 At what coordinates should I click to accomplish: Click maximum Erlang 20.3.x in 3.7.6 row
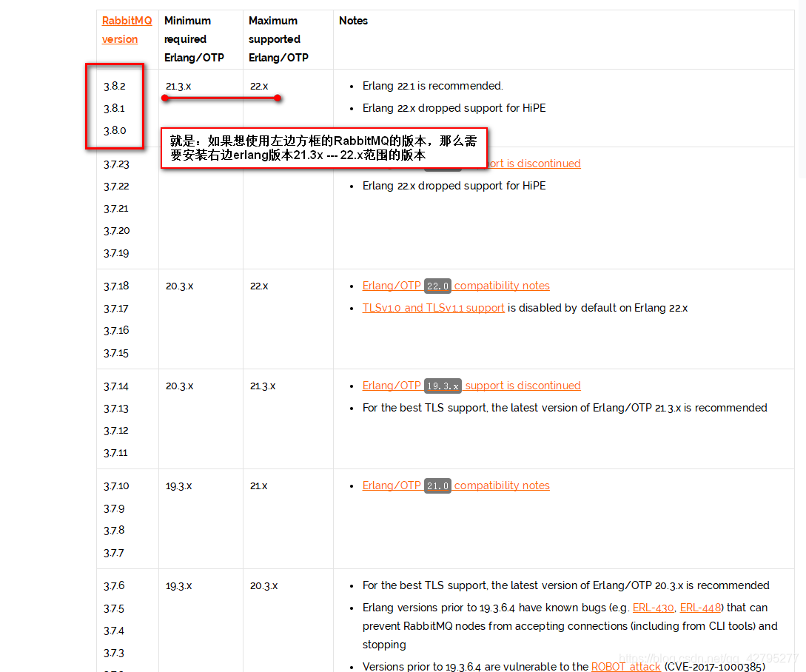263,586
